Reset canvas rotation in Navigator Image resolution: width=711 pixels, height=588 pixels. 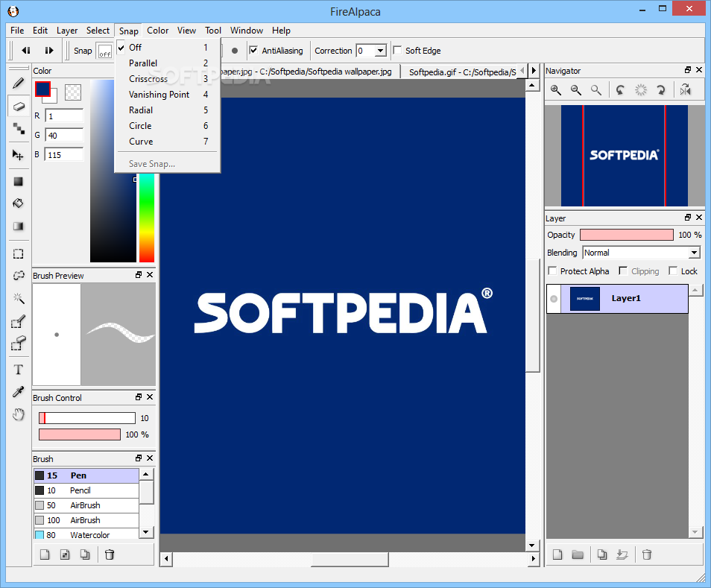(640, 90)
